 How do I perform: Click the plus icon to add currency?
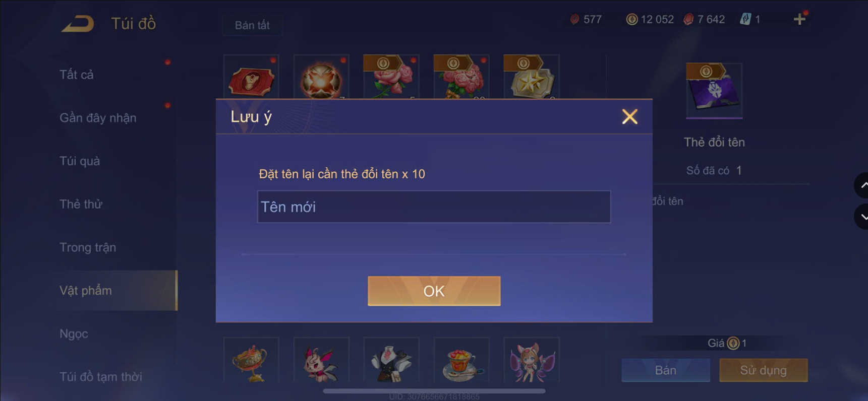click(799, 19)
